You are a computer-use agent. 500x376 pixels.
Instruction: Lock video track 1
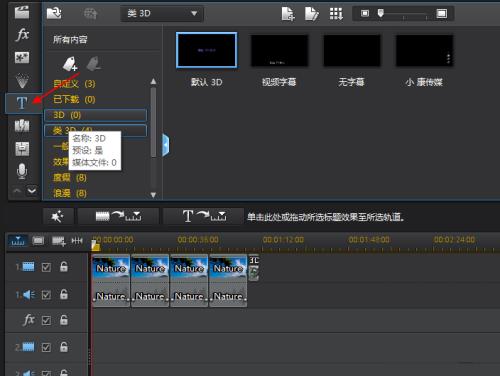pyautogui.click(x=64, y=266)
